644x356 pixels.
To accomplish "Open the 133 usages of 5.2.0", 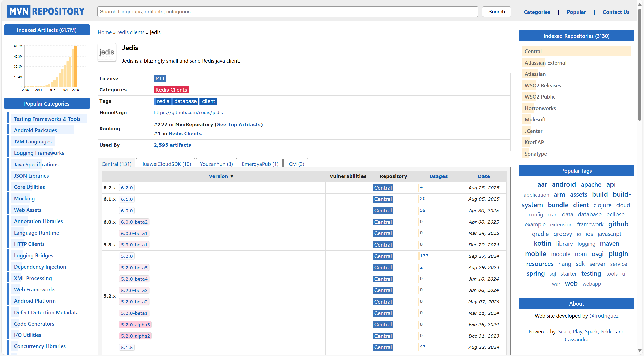I will pos(424,256).
